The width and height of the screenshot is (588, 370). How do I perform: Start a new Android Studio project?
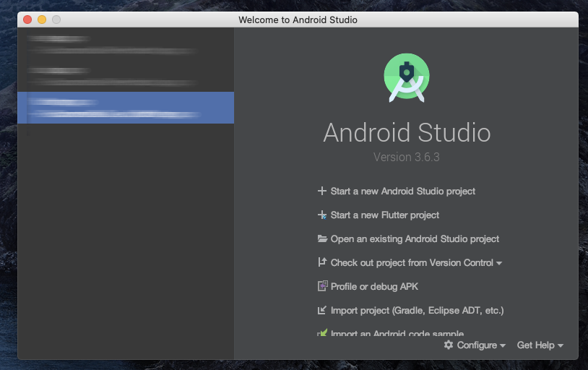403,192
